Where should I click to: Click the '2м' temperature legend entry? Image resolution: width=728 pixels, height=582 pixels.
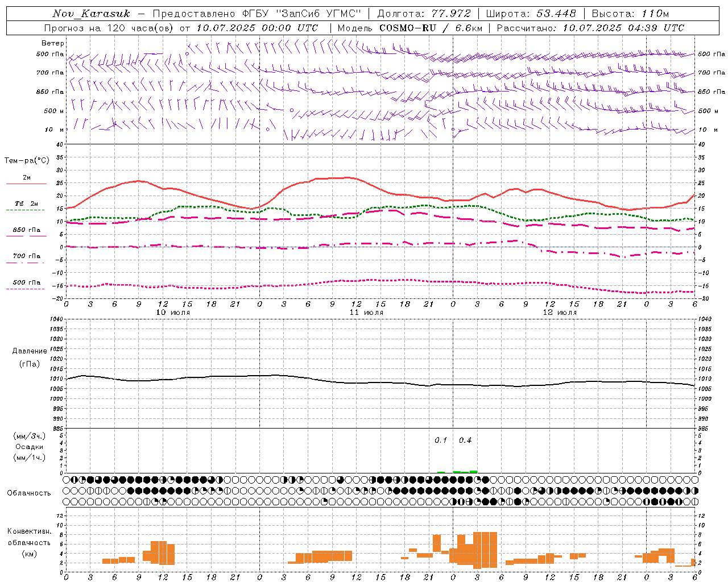27,178
